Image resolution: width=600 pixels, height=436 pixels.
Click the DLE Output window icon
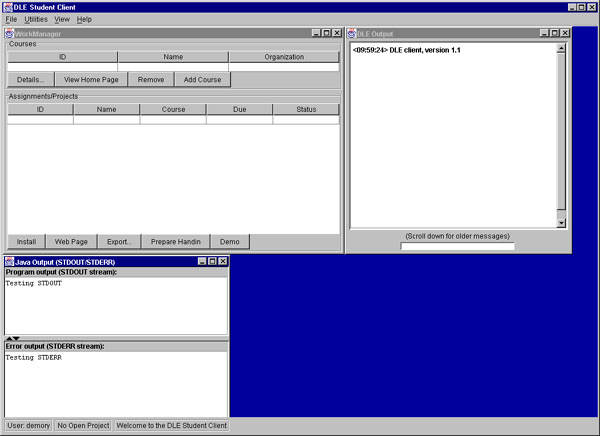click(x=352, y=34)
